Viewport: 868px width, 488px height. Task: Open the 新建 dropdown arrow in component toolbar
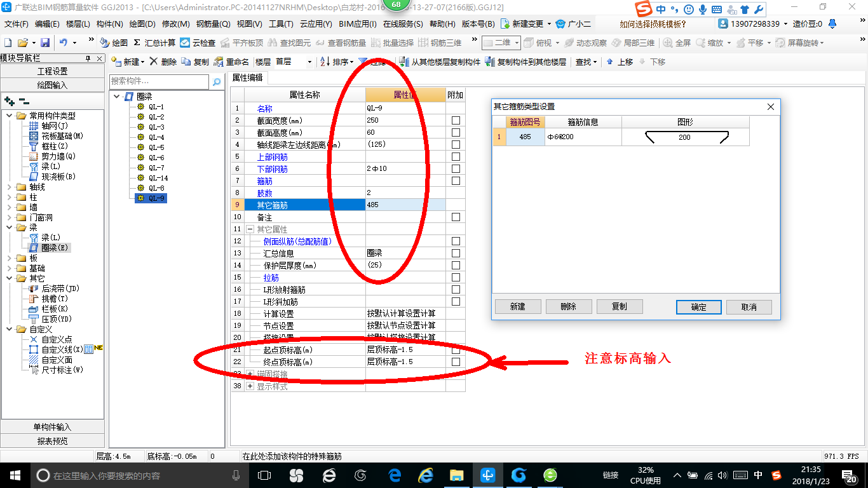click(x=143, y=62)
